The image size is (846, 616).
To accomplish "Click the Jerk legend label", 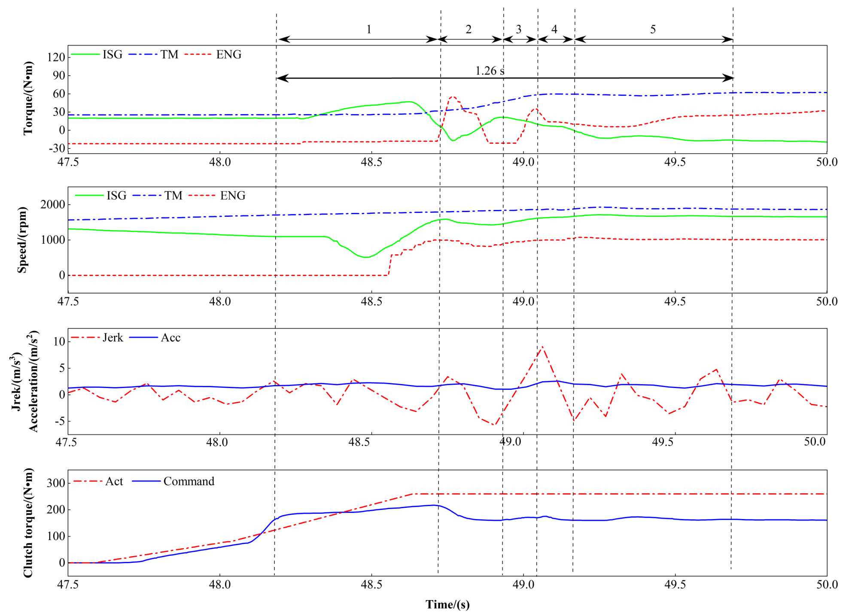I will tap(113, 338).
